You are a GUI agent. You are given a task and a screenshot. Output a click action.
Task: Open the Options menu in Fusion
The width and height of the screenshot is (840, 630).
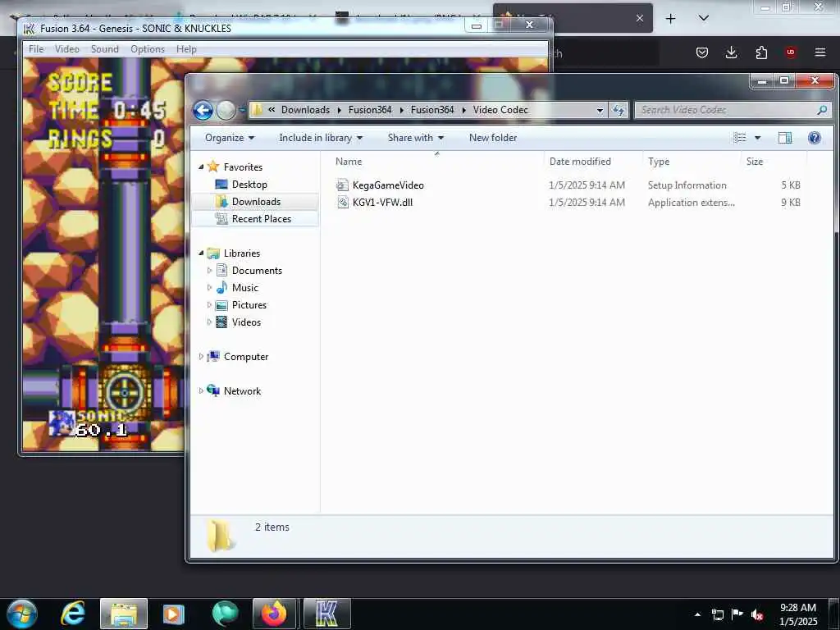(x=148, y=48)
